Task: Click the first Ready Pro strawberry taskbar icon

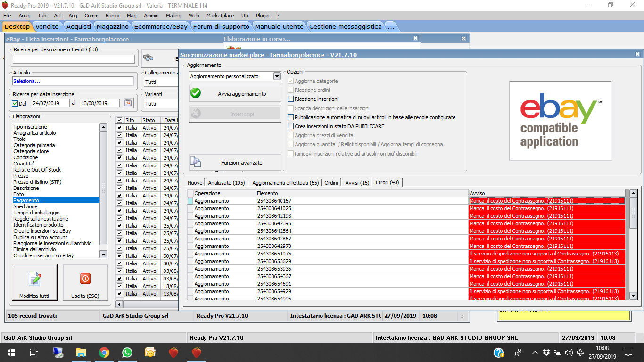Action: [x=173, y=352]
